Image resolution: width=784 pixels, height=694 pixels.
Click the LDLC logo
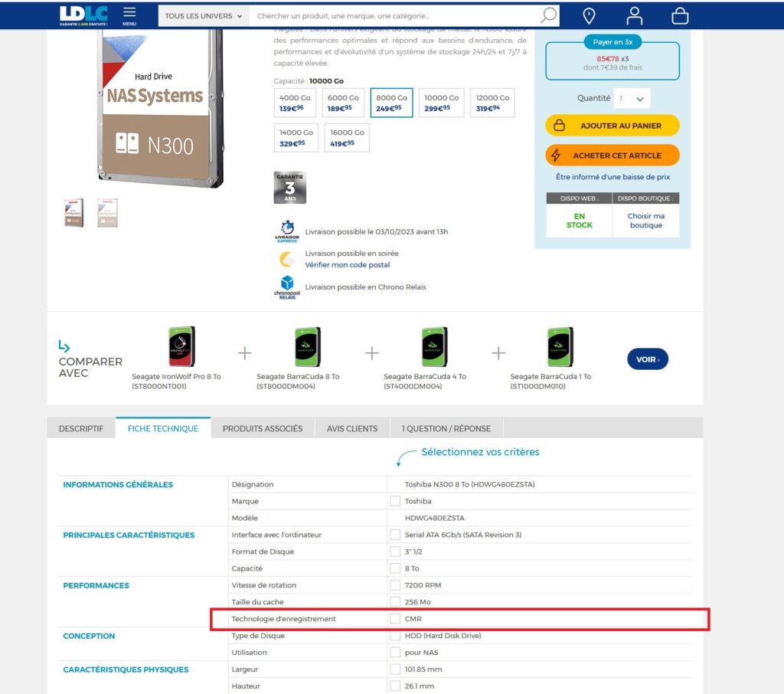coord(83,15)
